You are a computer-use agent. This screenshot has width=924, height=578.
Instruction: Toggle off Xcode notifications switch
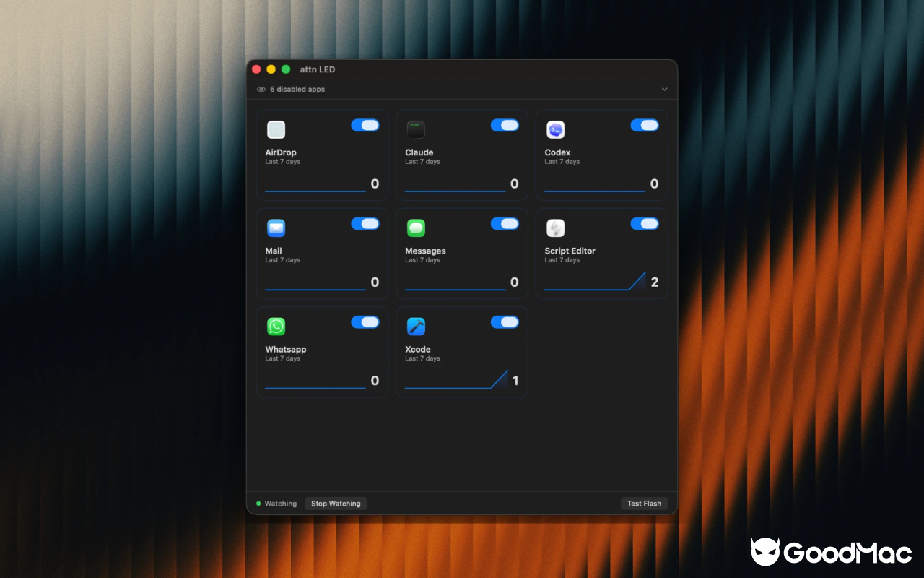pyautogui.click(x=505, y=322)
